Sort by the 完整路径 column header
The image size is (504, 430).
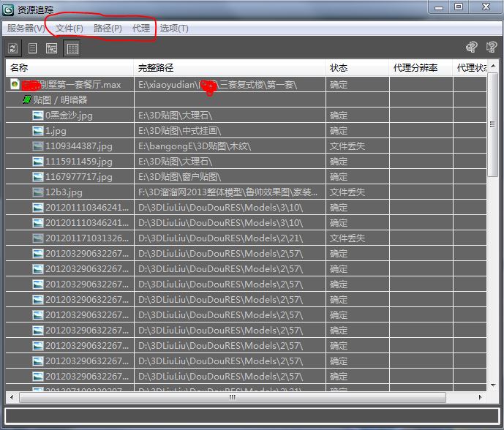[229, 67]
